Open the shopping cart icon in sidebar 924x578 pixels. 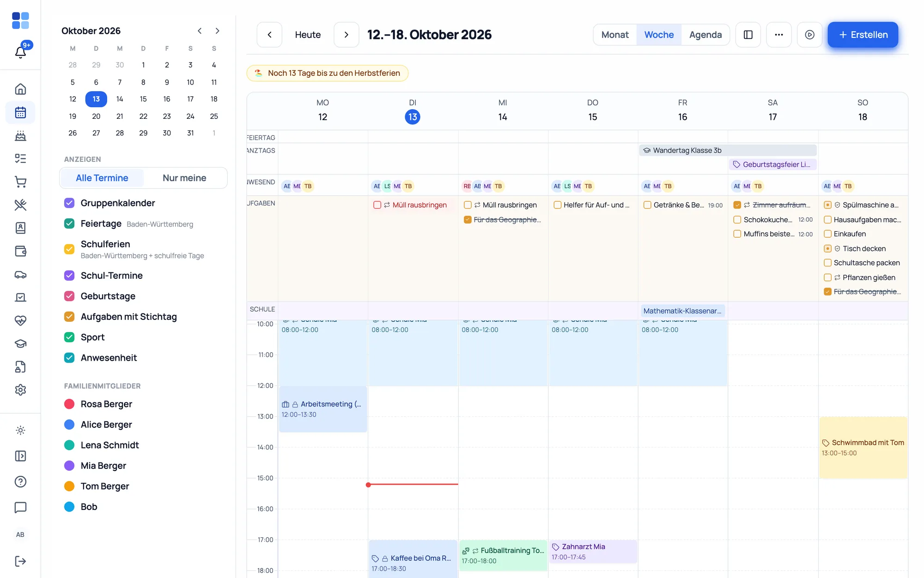pyautogui.click(x=20, y=182)
